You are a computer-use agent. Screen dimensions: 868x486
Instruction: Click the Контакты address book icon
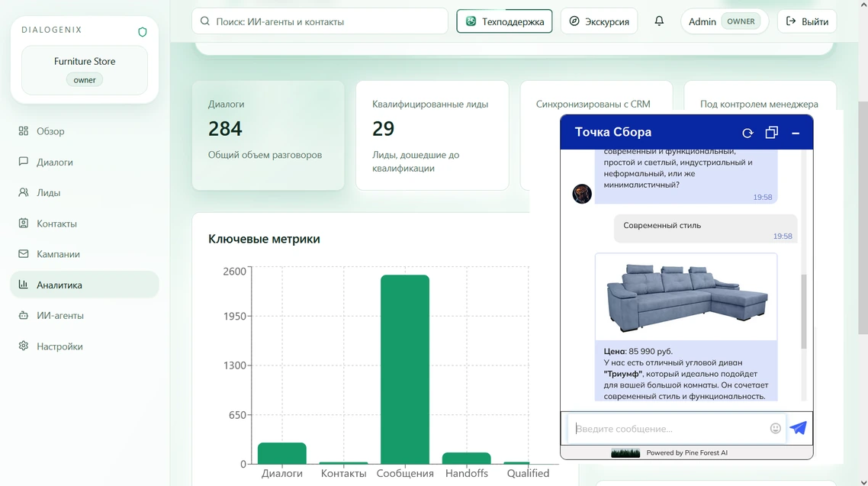(x=23, y=223)
